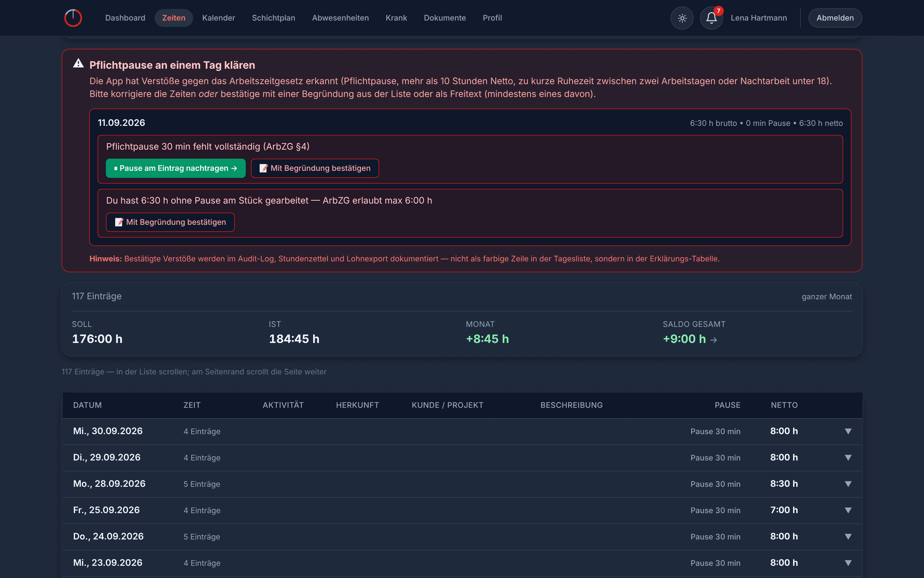
Task: Go to the Kalender page
Action: tap(218, 18)
